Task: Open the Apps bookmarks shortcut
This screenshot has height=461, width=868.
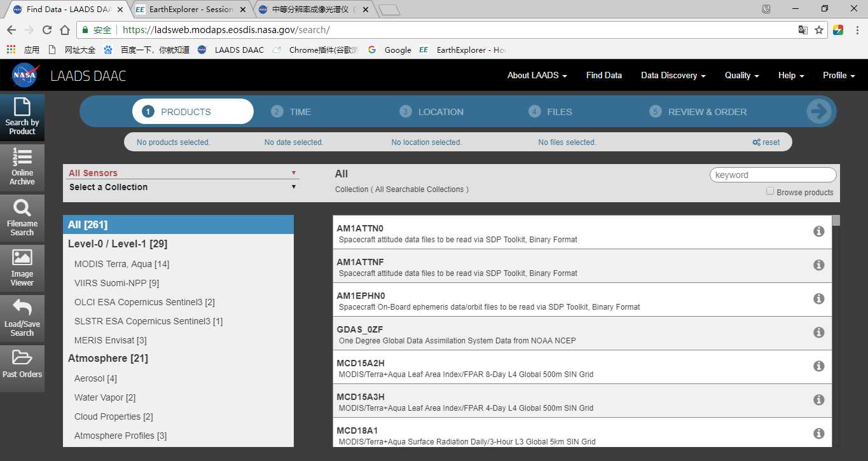Action: pos(23,50)
